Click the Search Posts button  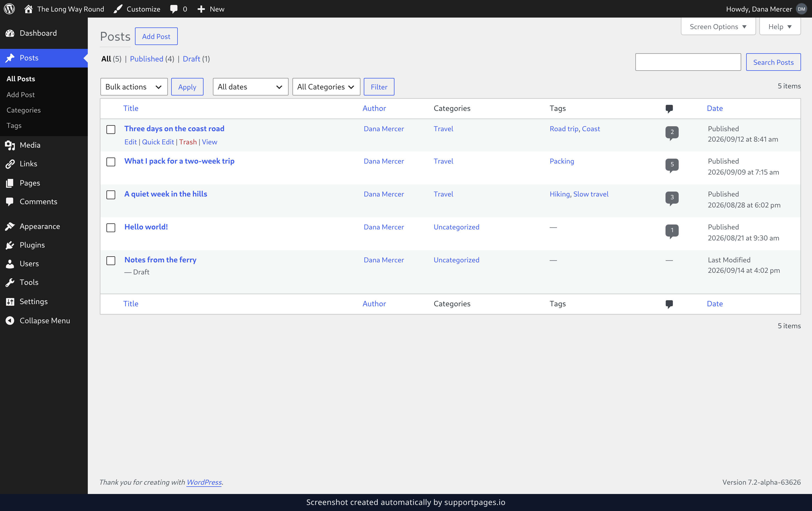tap(773, 62)
